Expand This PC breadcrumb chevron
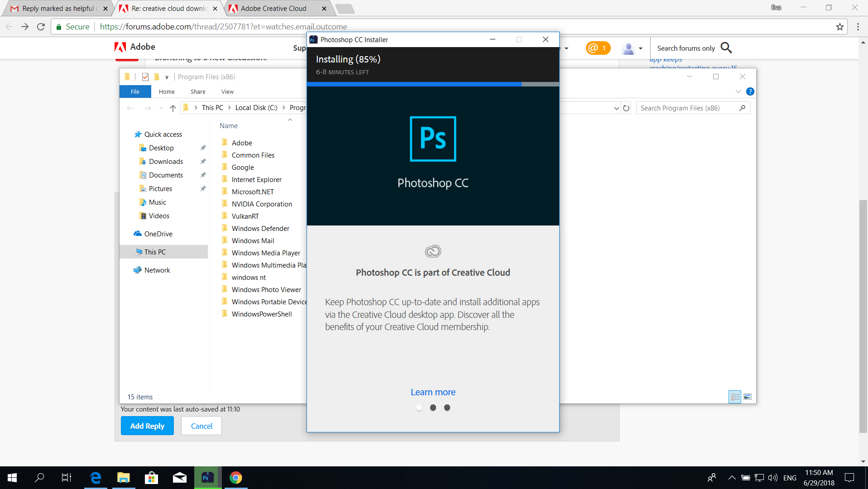The height and width of the screenshot is (489, 868). click(229, 108)
